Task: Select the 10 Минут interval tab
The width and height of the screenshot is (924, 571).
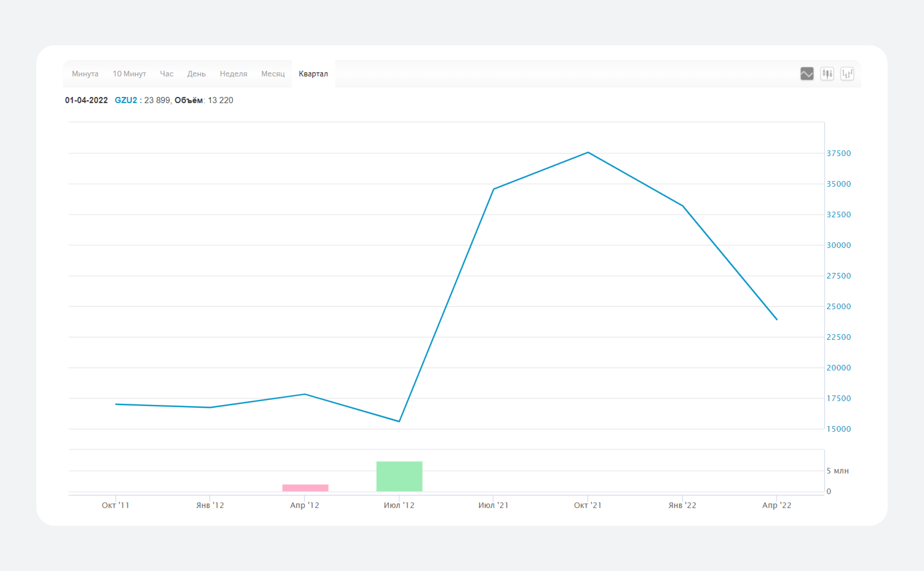Action: 129,74
